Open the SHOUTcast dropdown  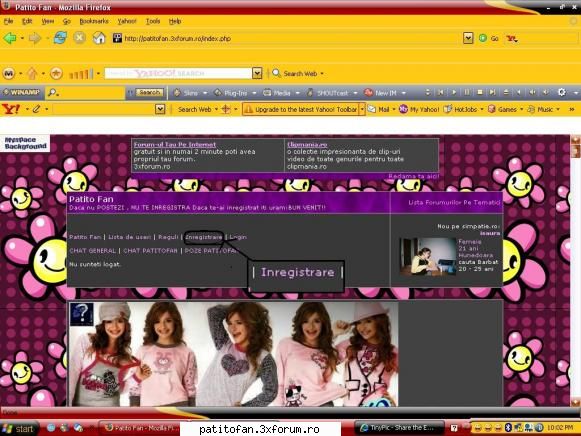(x=355, y=93)
